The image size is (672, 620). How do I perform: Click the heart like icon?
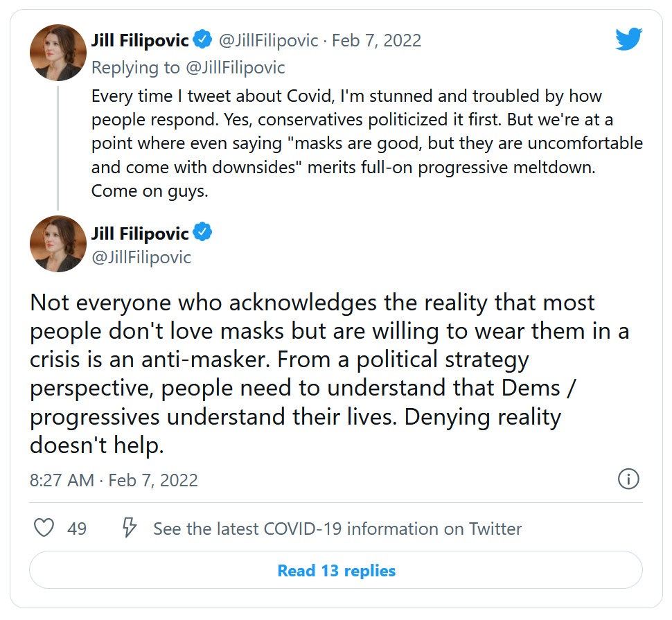click(x=44, y=529)
